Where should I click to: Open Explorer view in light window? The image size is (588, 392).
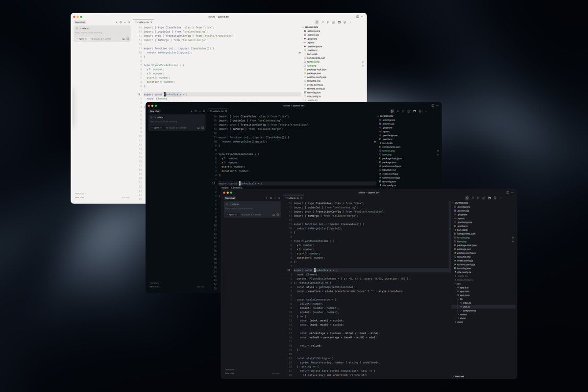(x=317, y=22)
